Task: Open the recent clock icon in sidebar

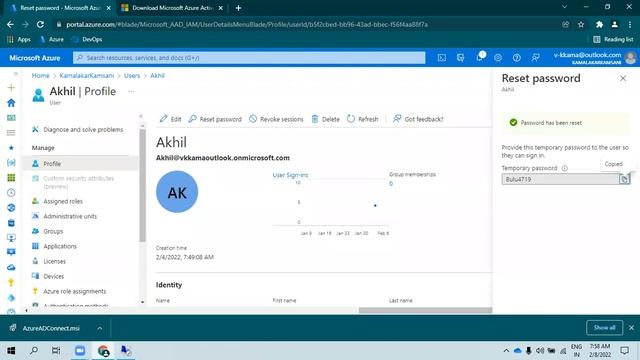Action: (11, 193)
